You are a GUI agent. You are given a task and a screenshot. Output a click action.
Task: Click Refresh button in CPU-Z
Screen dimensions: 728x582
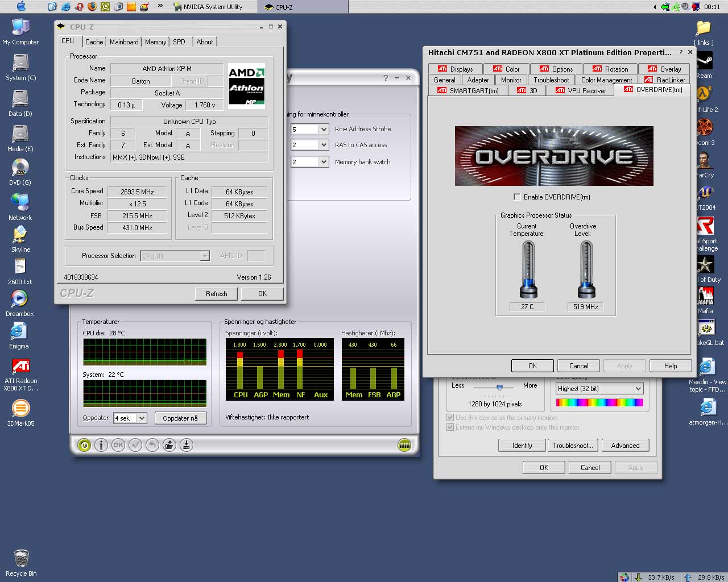tap(216, 294)
